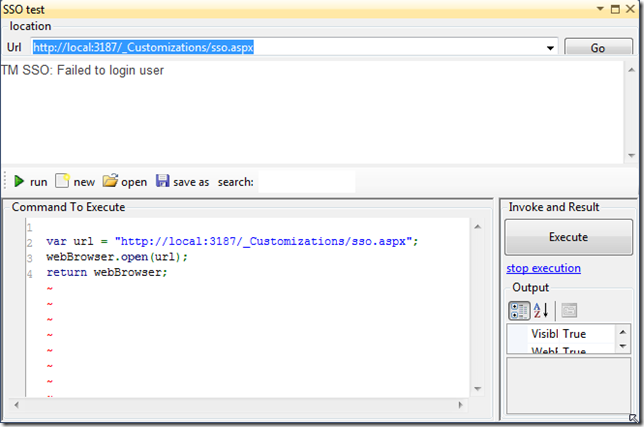Click the Go button
This screenshot has width=644, height=427.
coord(598,48)
